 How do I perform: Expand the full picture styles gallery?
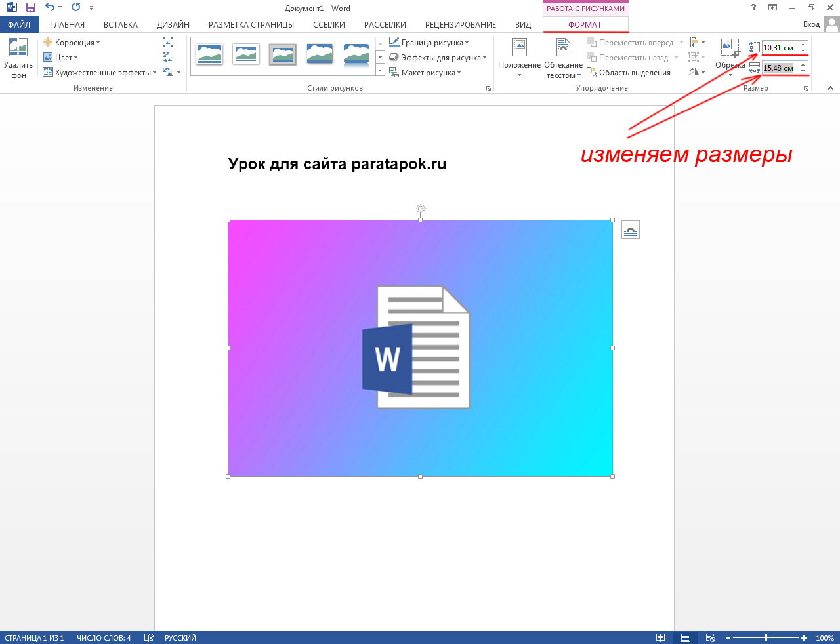(380, 70)
